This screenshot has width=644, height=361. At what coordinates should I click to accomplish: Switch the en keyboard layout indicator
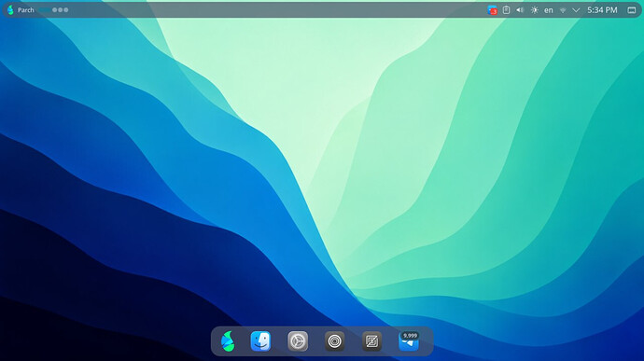pos(548,10)
